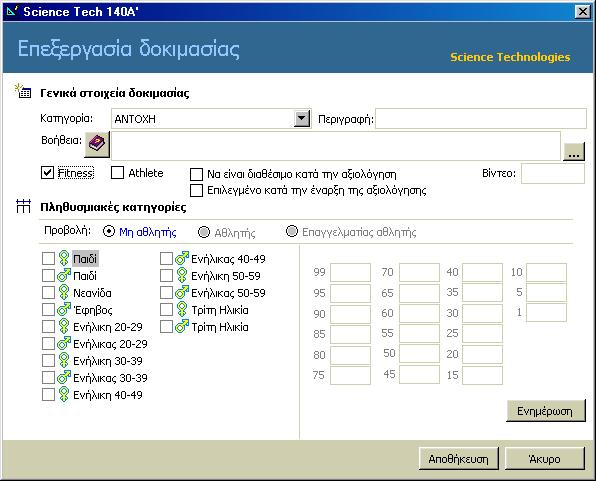Image resolution: width=596 pixels, height=481 pixels.
Task: Tick the checkbox for Ενήλικη 20-29
Action: click(48, 327)
